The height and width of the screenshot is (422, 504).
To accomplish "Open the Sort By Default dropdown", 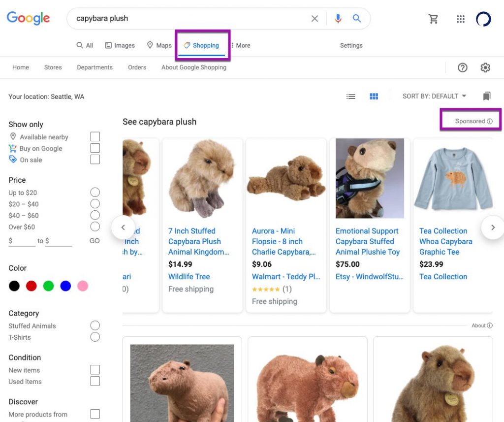I will click(434, 96).
